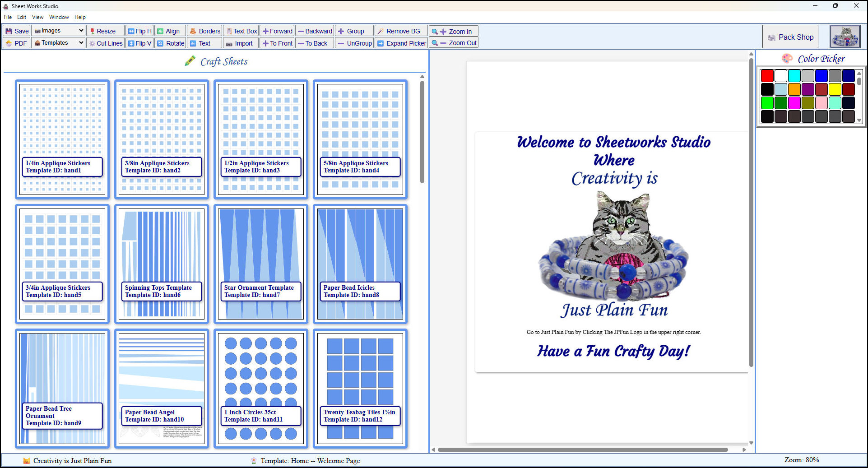Export the sheet as PDF

16,43
